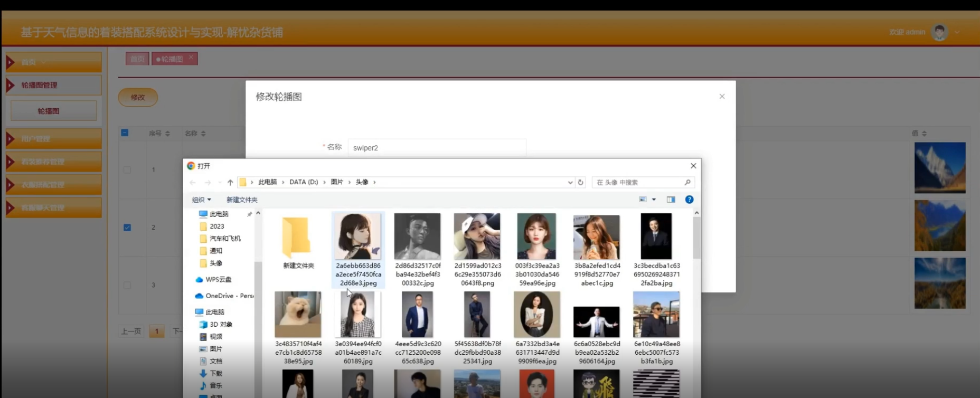The image size is (980, 398).
Task: Switch to the 首页 page tab
Action: tap(137, 59)
